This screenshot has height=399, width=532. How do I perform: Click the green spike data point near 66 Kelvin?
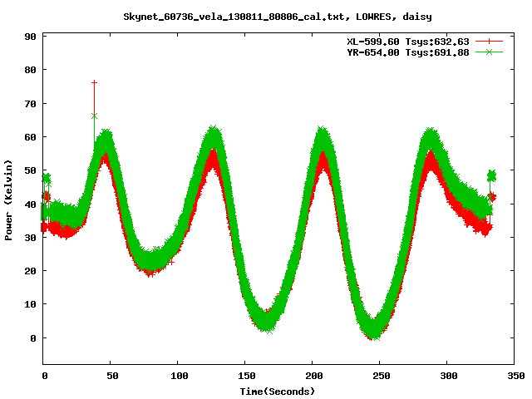[x=94, y=116]
